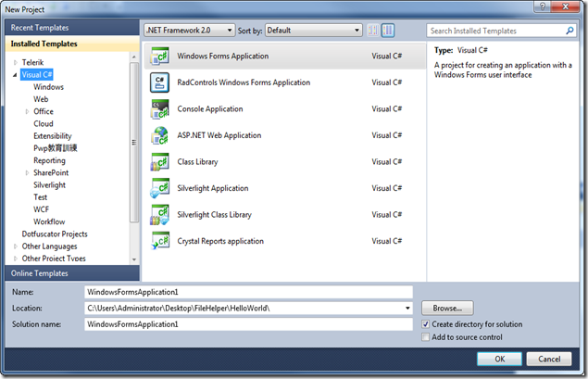Viewport: 588px width, 379px height.
Task: Select the Class Library template name
Action: pyautogui.click(x=197, y=162)
